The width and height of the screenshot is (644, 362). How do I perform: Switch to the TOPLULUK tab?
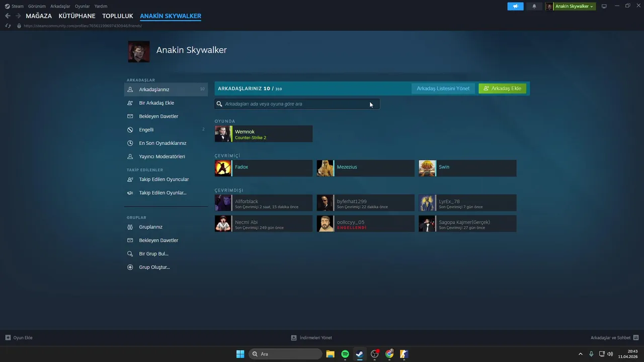(118, 16)
